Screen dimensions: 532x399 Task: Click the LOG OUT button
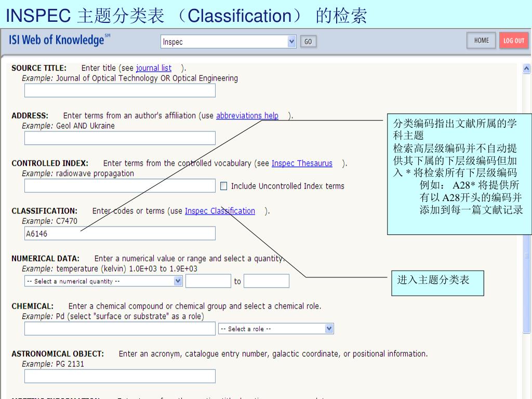point(514,41)
